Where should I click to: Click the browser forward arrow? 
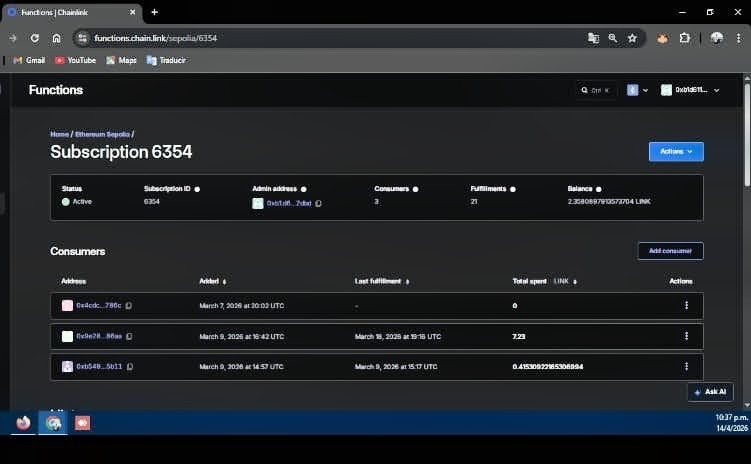tap(13, 38)
